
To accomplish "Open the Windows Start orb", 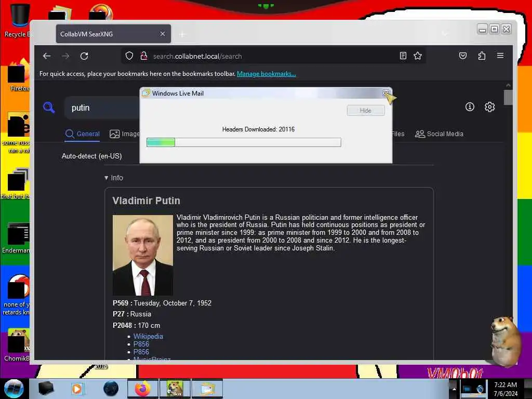I will click(14, 389).
